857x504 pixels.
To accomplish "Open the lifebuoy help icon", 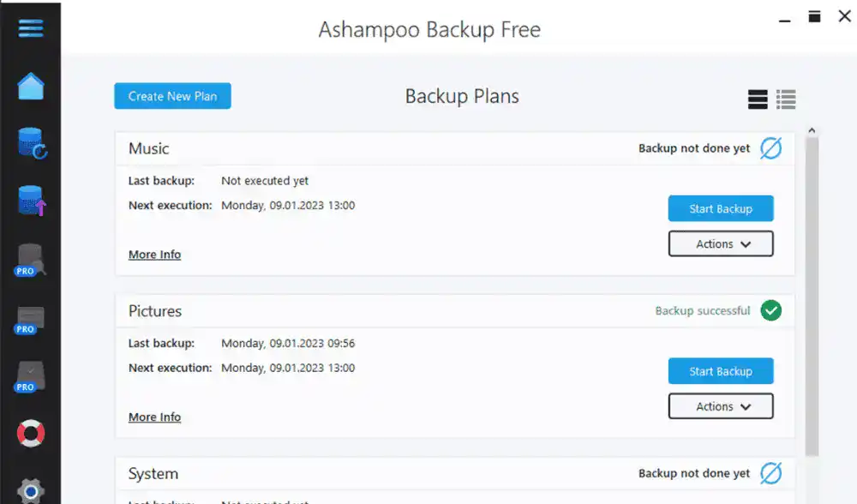I will (31, 433).
